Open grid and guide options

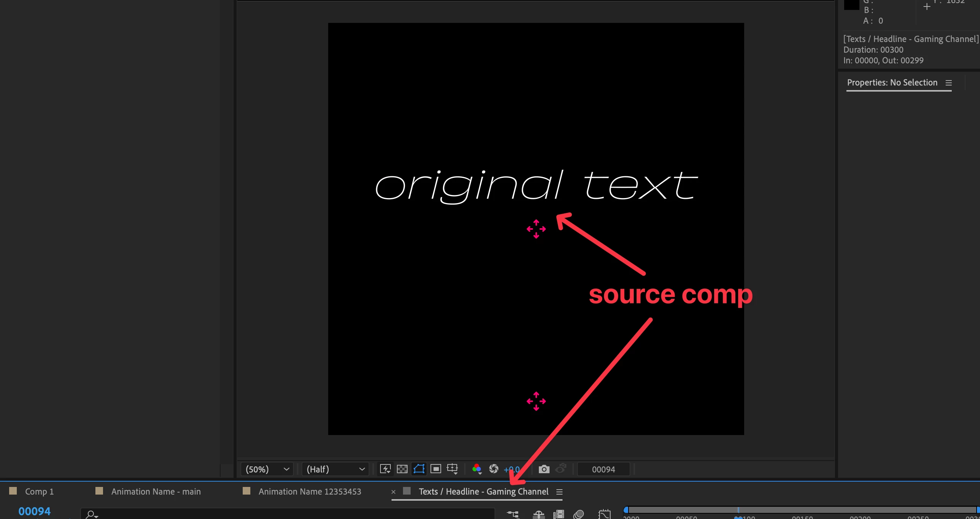click(x=453, y=469)
